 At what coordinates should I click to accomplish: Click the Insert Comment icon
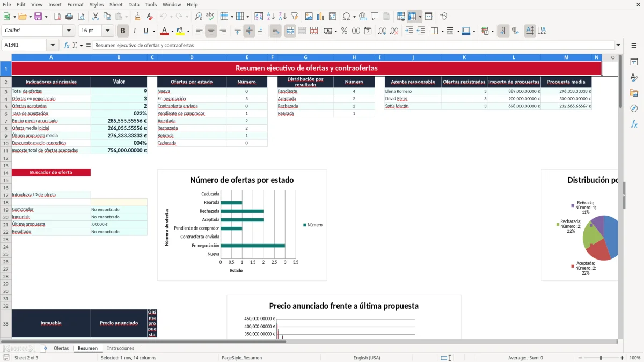coord(375,17)
